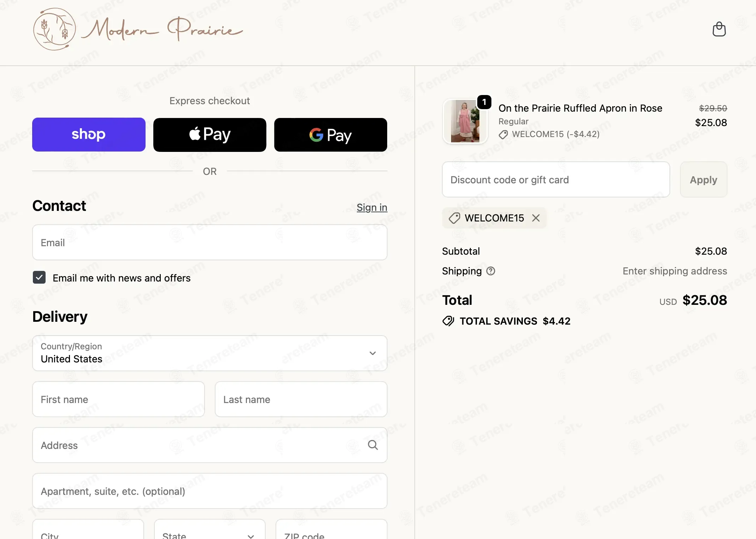This screenshot has width=756, height=539.
Task: Click the tag icon beside WELCOME15 (-$4.42)
Action: [x=503, y=135]
